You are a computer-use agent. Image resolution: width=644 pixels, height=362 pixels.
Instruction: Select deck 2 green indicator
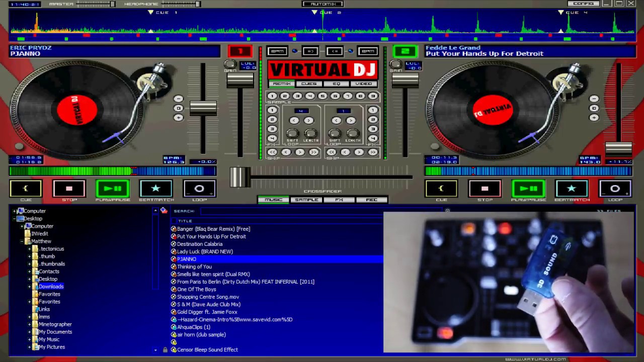click(405, 51)
